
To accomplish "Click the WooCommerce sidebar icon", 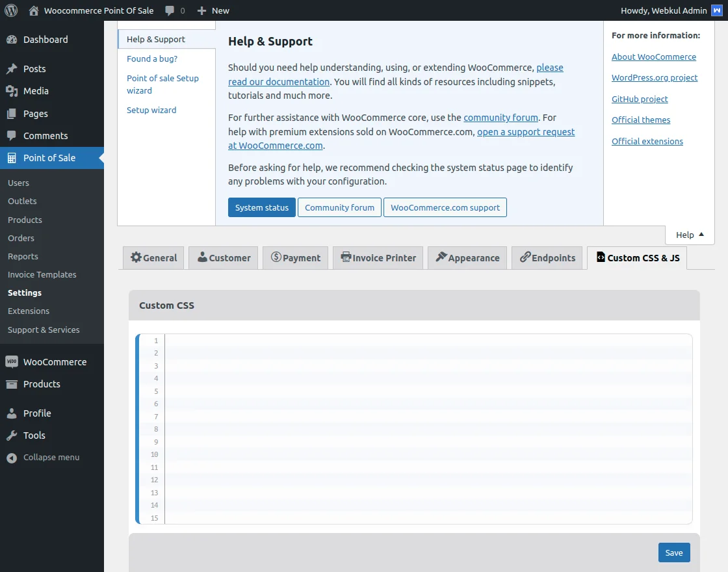I will [x=12, y=362].
